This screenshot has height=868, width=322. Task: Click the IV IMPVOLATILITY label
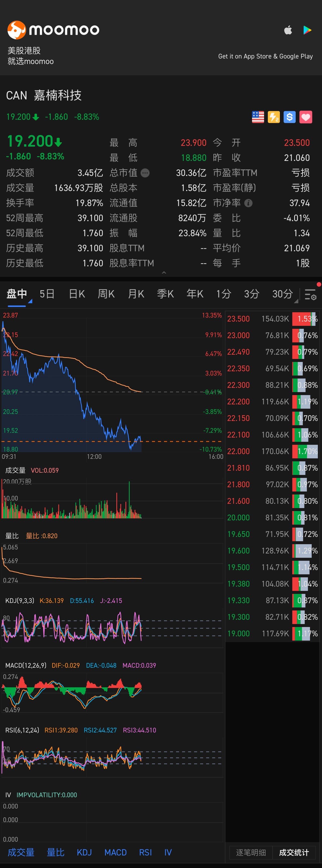tap(41, 795)
